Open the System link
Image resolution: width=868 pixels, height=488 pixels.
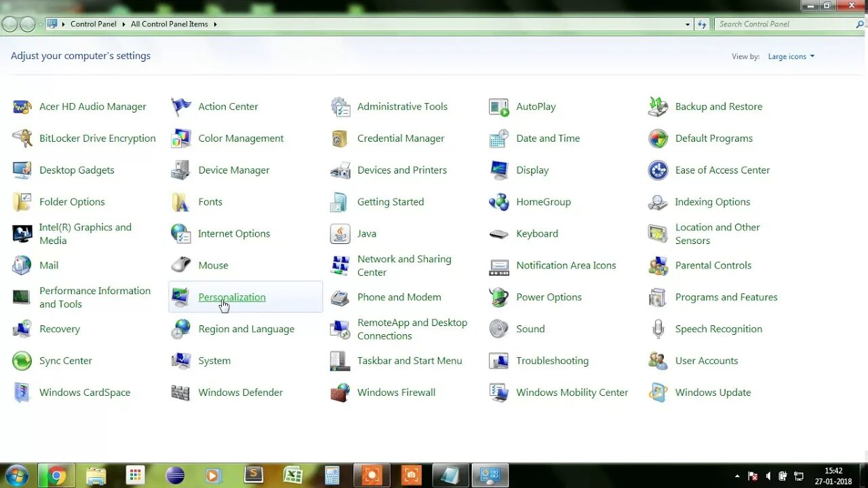tap(214, 361)
